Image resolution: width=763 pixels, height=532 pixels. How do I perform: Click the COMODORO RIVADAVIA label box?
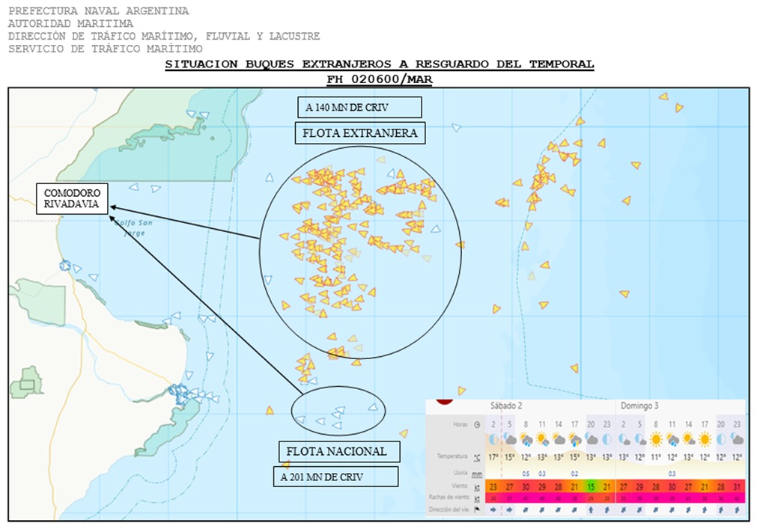tap(72, 199)
